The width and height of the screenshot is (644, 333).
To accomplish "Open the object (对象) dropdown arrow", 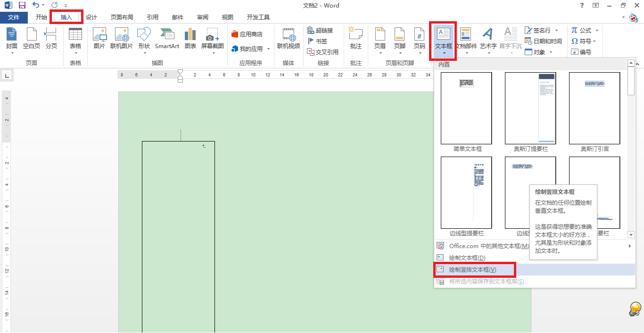I will click(550, 52).
